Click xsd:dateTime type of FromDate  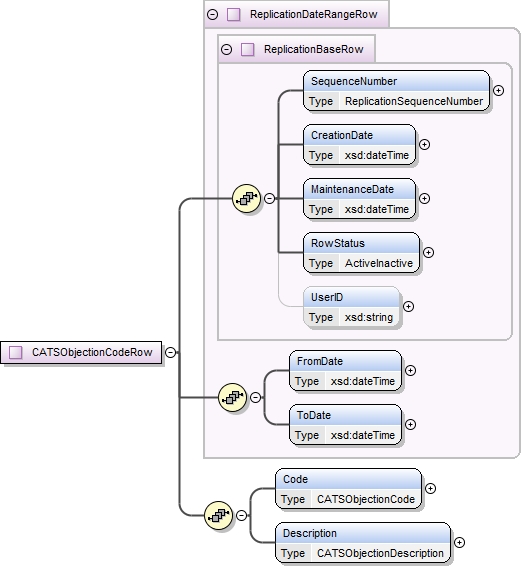click(x=362, y=381)
